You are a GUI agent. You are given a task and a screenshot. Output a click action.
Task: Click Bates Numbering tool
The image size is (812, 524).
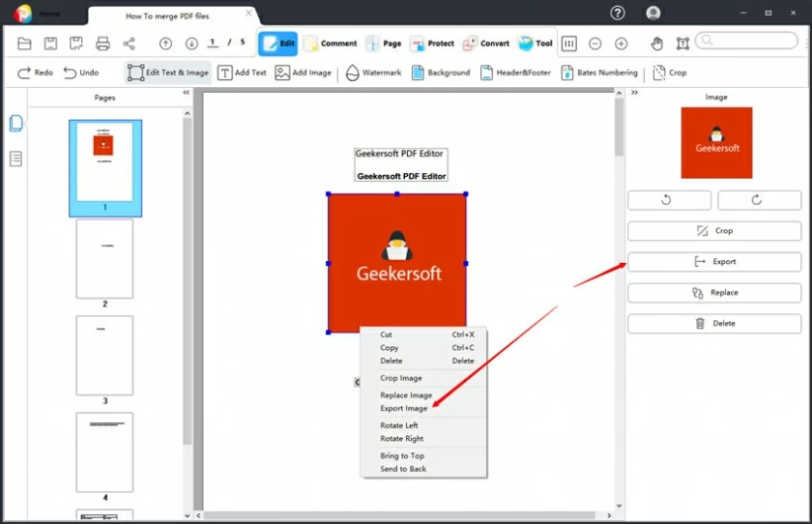point(599,73)
